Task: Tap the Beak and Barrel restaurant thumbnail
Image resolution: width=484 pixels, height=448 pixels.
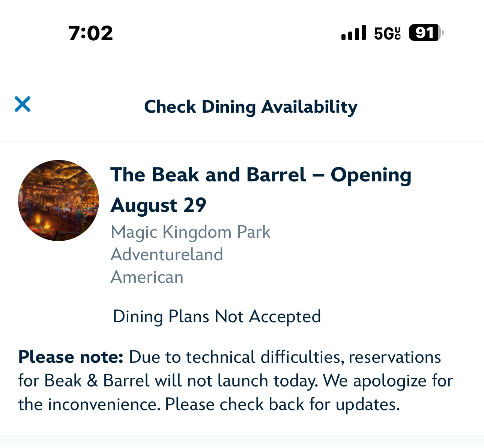Action: point(59,201)
